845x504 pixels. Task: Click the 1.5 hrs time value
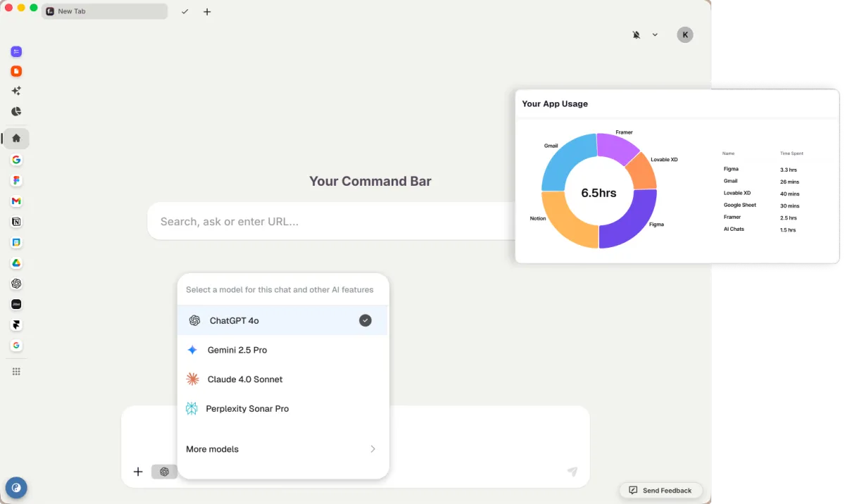[788, 229]
